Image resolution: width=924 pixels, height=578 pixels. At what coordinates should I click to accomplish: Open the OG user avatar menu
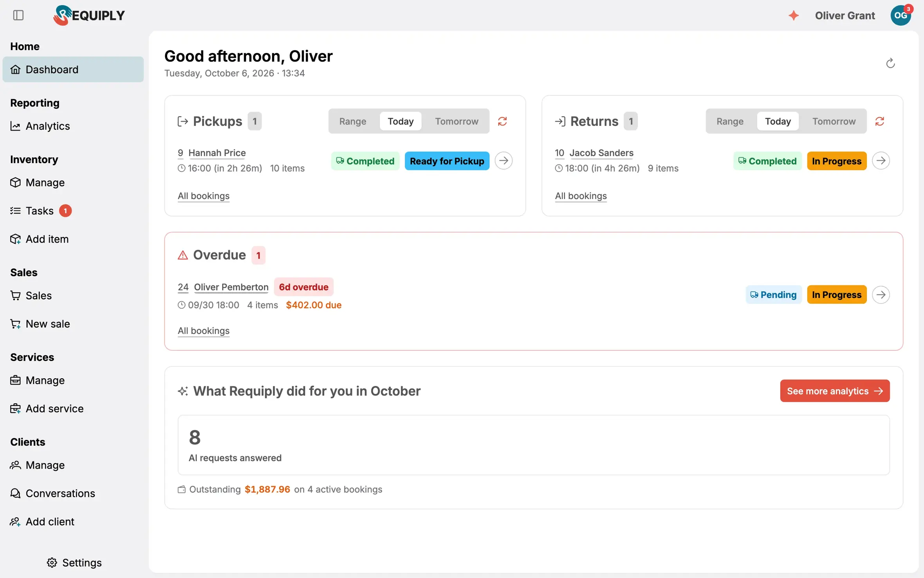point(901,16)
